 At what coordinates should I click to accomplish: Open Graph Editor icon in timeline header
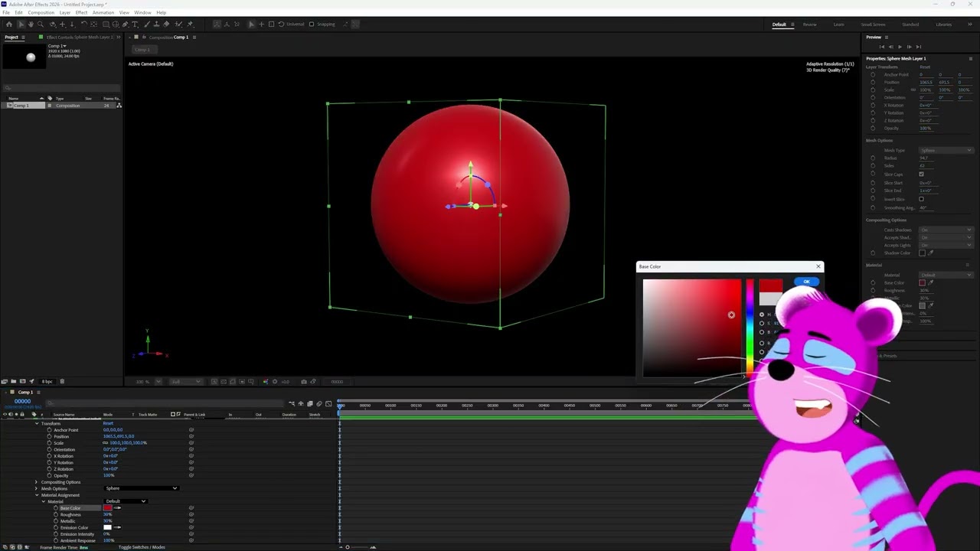(x=328, y=403)
